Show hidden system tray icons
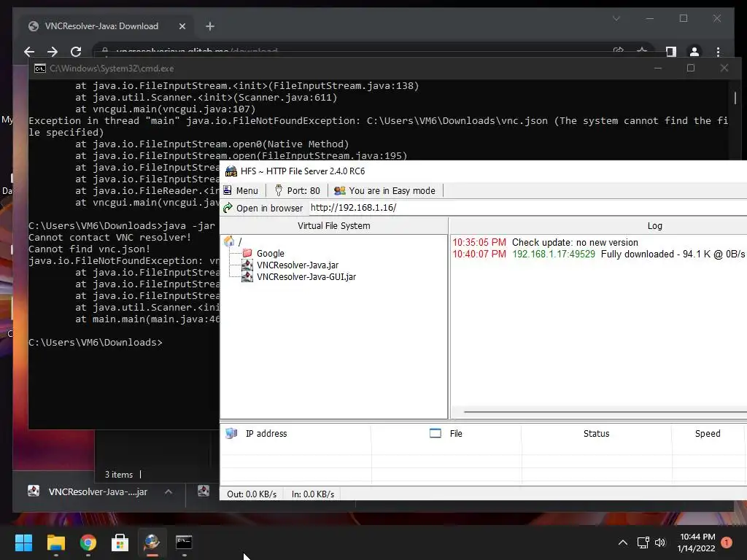 (623, 542)
